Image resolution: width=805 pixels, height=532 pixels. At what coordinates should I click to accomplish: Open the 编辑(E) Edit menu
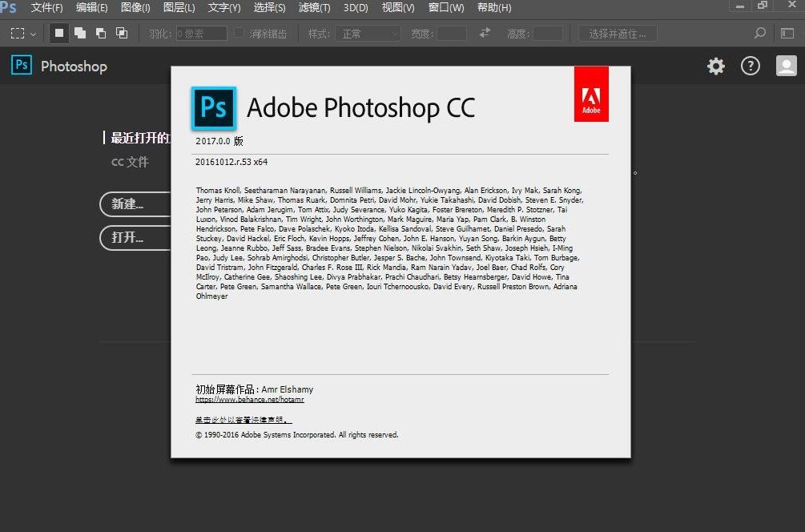92,8
